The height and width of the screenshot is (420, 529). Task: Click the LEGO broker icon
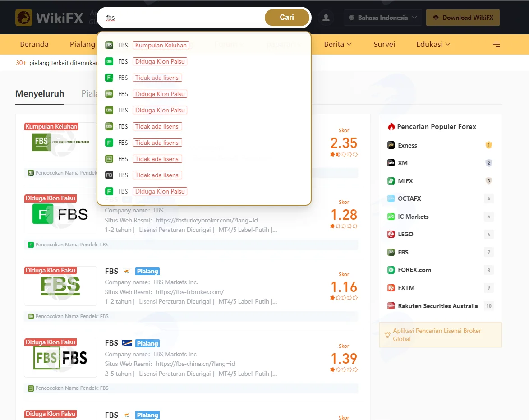point(391,234)
